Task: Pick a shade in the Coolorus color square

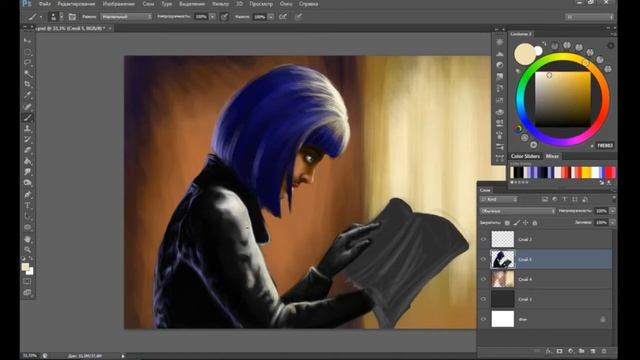Action: click(x=562, y=99)
